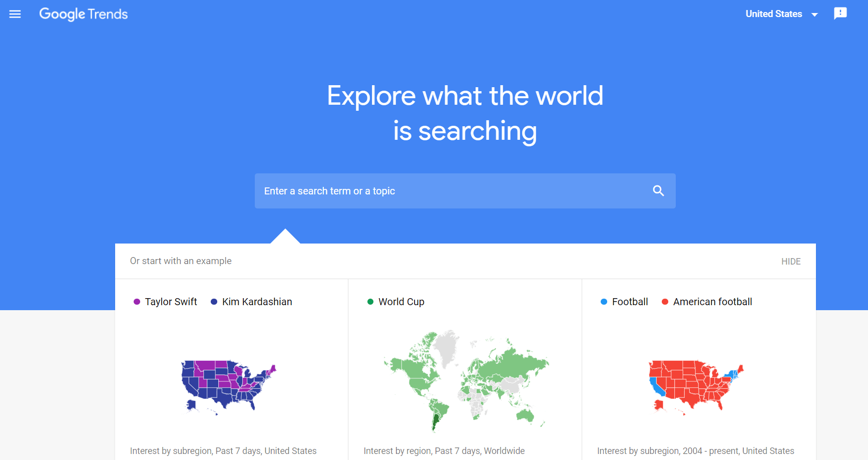Open the send feedback icon
The height and width of the screenshot is (460, 868).
pos(840,14)
